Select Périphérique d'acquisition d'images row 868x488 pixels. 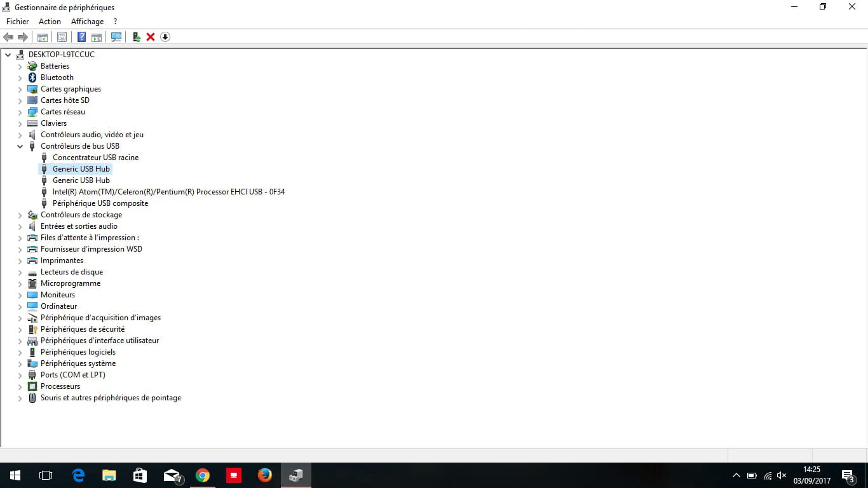[100, 318]
